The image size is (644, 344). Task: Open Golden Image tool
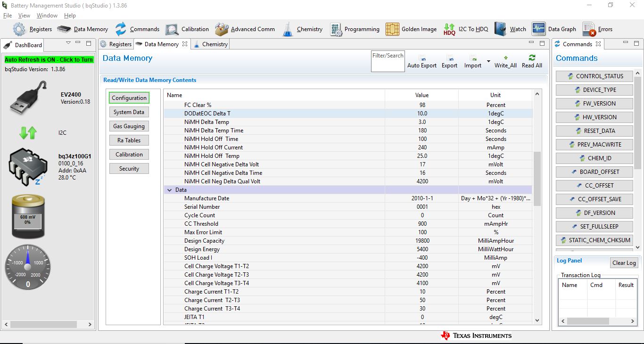coord(411,29)
